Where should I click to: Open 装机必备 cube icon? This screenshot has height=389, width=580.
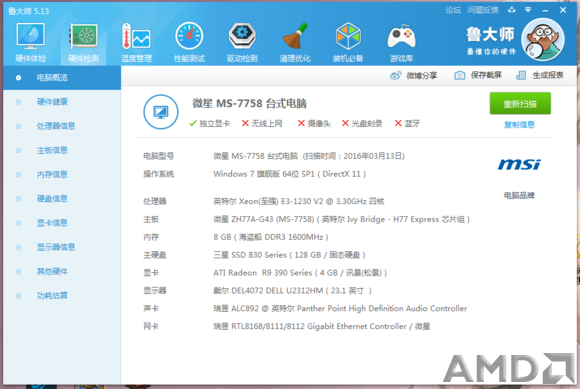click(348, 42)
